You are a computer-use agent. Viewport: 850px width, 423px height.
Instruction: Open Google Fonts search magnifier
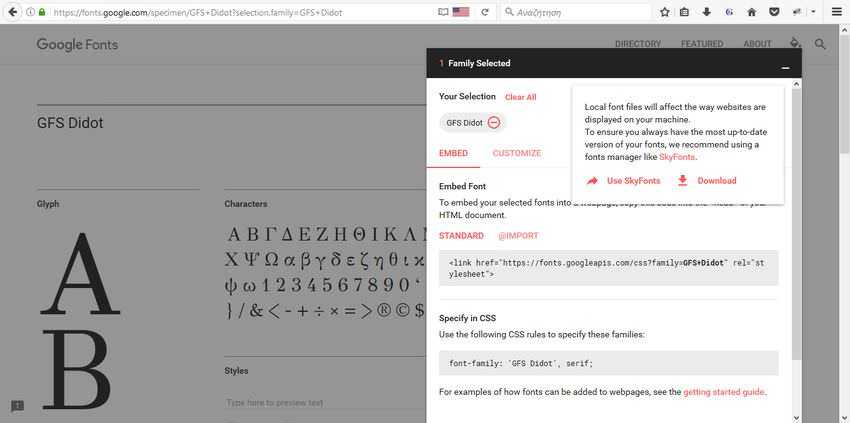820,44
